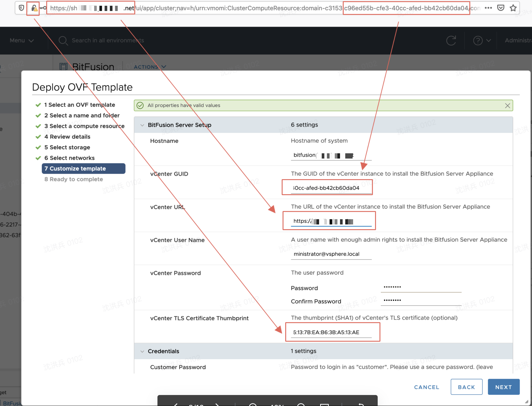532x406 pixels.
Task: Click the insecure connection lock warning icon
Action: 34,8
